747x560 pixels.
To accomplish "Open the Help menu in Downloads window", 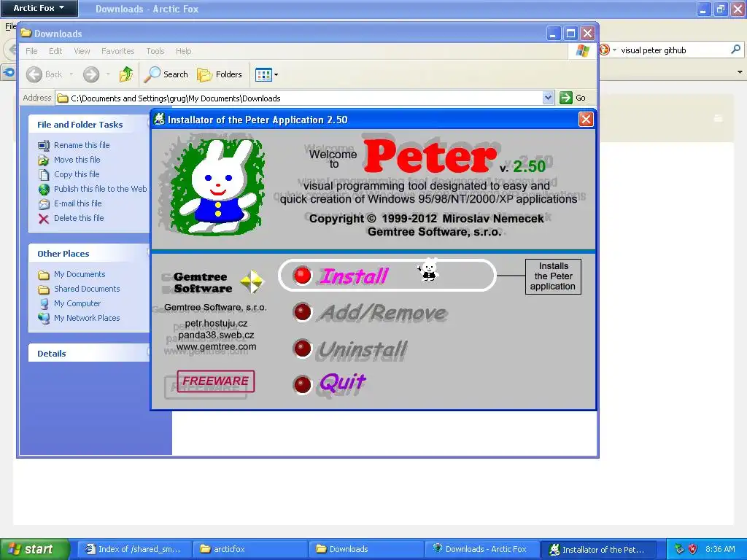I will pos(183,51).
